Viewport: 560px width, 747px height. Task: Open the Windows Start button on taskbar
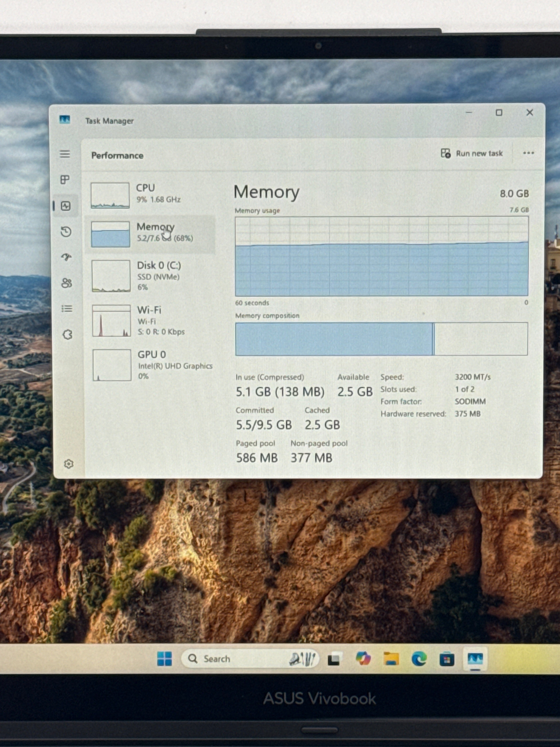pos(164,658)
